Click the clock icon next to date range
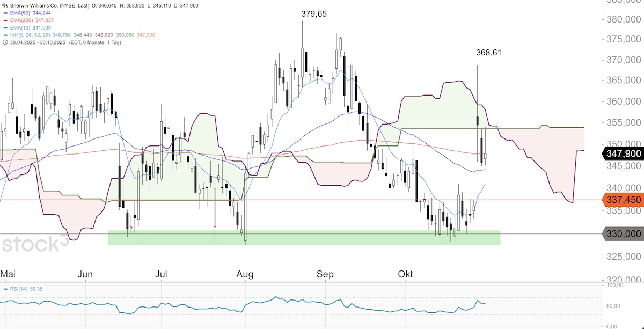This screenshot has width=644, height=329. tap(5, 42)
